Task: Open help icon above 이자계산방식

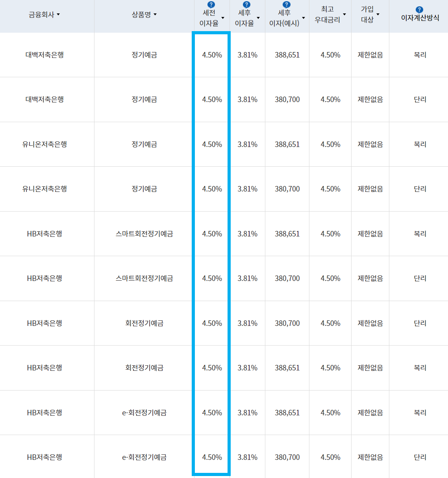Action: click(420, 10)
